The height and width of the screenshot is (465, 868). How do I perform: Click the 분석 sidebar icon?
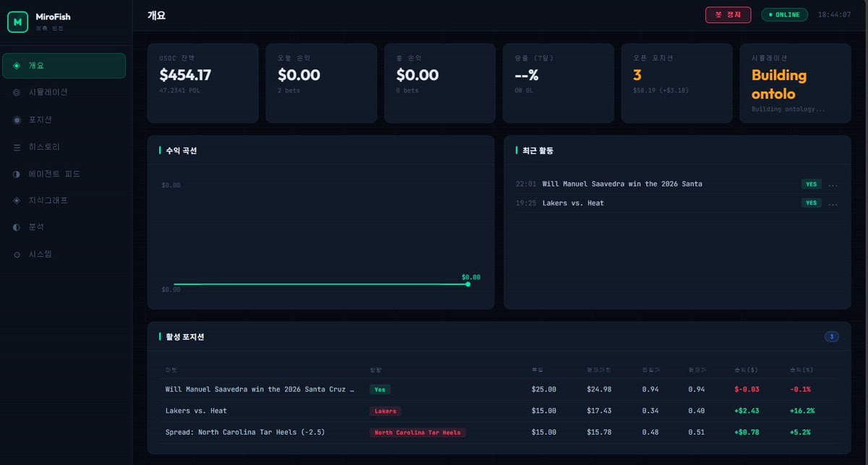17,227
